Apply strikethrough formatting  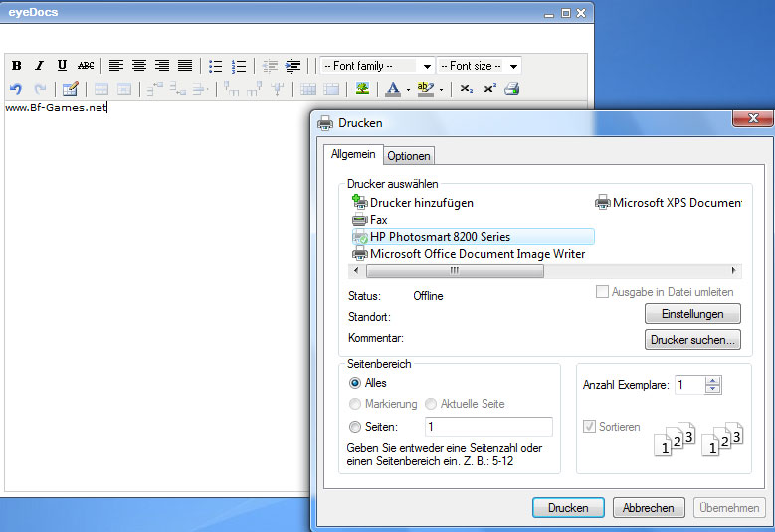pyautogui.click(x=86, y=66)
